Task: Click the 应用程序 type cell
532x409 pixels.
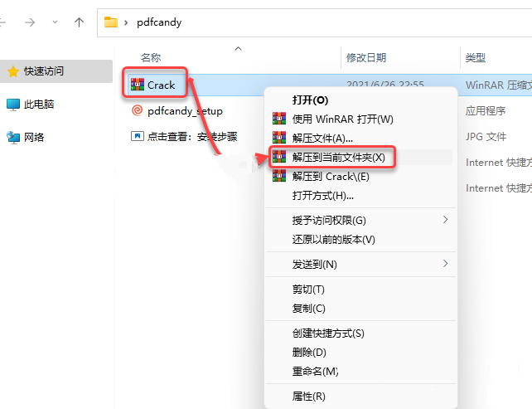Action: point(486,110)
